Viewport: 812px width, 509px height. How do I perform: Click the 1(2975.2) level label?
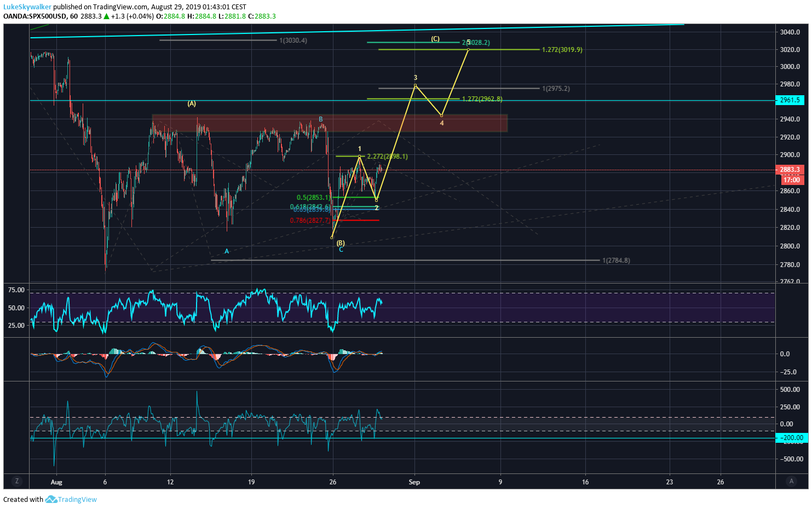tap(556, 89)
